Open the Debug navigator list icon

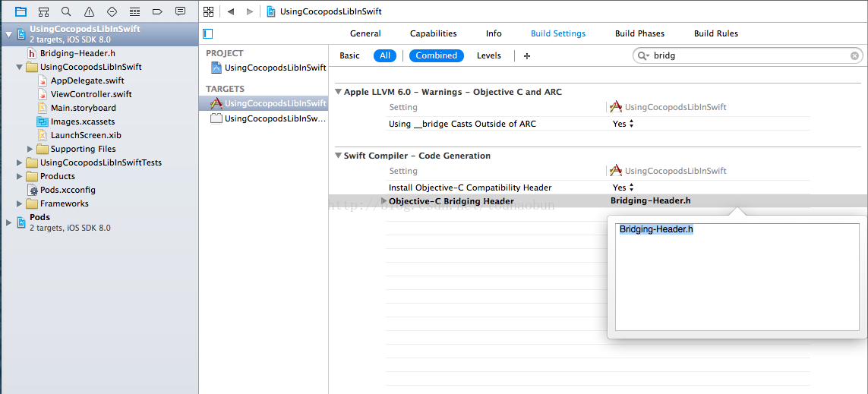click(134, 11)
